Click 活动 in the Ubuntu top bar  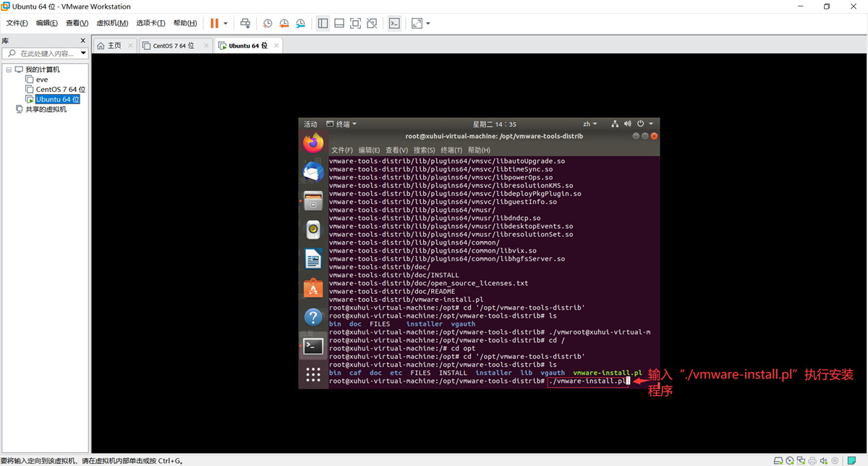point(311,123)
